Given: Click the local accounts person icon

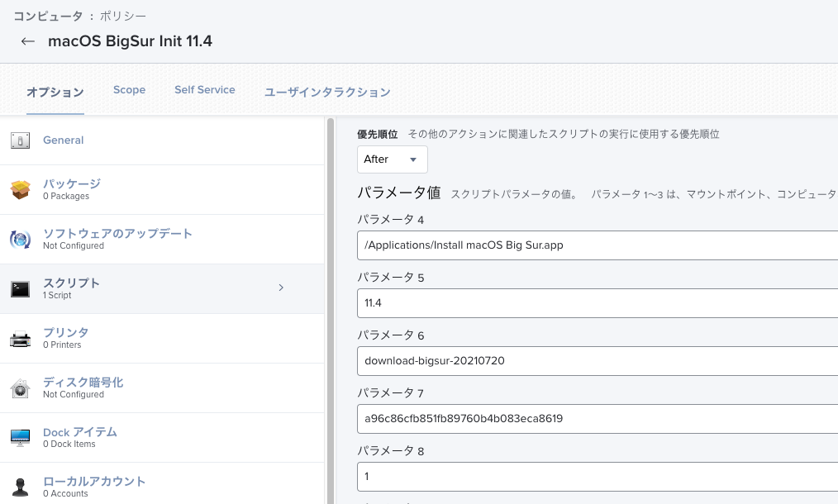Looking at the screenshot, I should [x=21, y=487].
